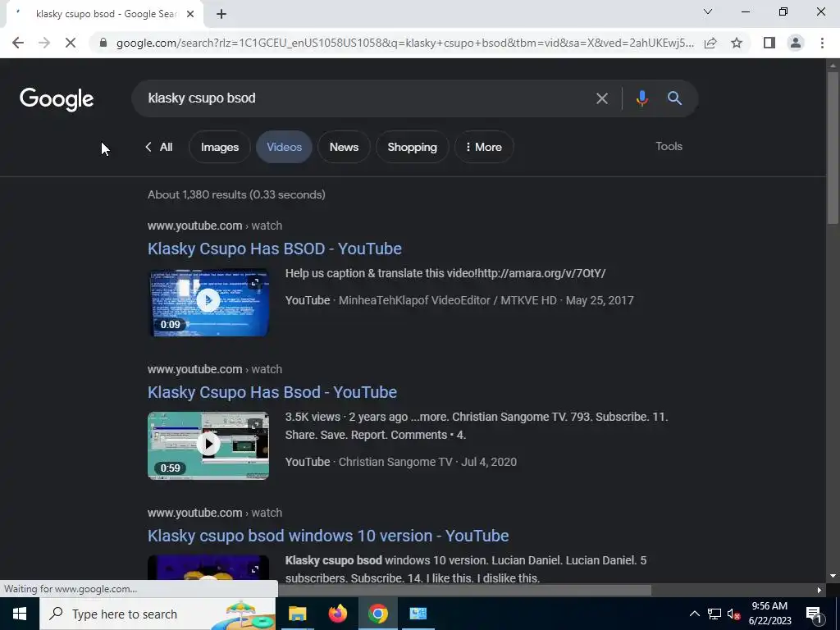Open the notification center icon
840x630 pixels.
815,614
